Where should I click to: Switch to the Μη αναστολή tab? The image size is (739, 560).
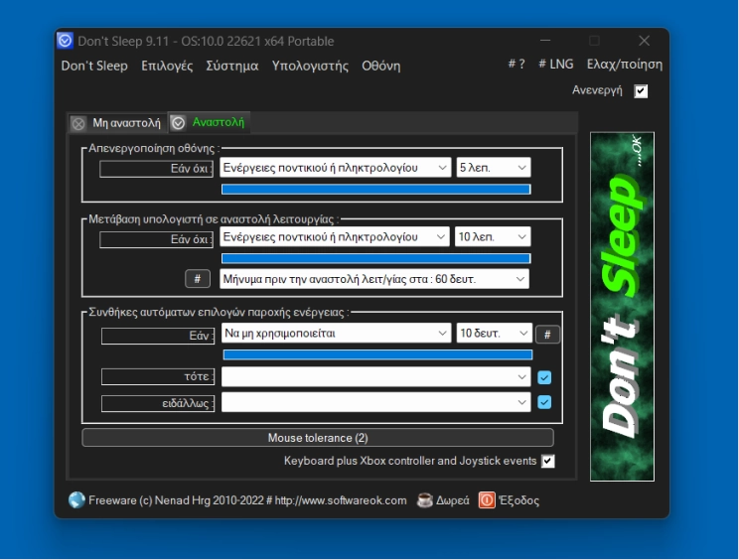pyautogui.click(x=117, y=123)
